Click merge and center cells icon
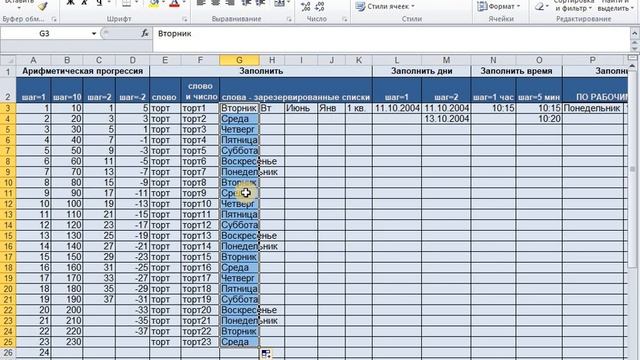This screenshot has width=640, height=360. [279, 3]
